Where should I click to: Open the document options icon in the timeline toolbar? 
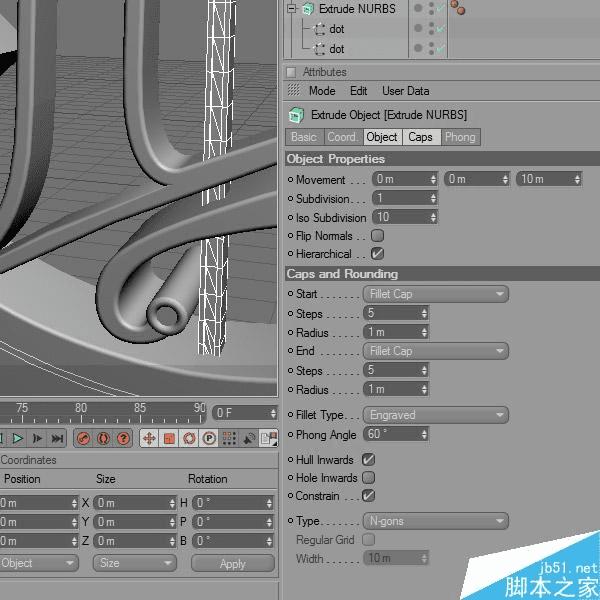[x=269, y=438]
